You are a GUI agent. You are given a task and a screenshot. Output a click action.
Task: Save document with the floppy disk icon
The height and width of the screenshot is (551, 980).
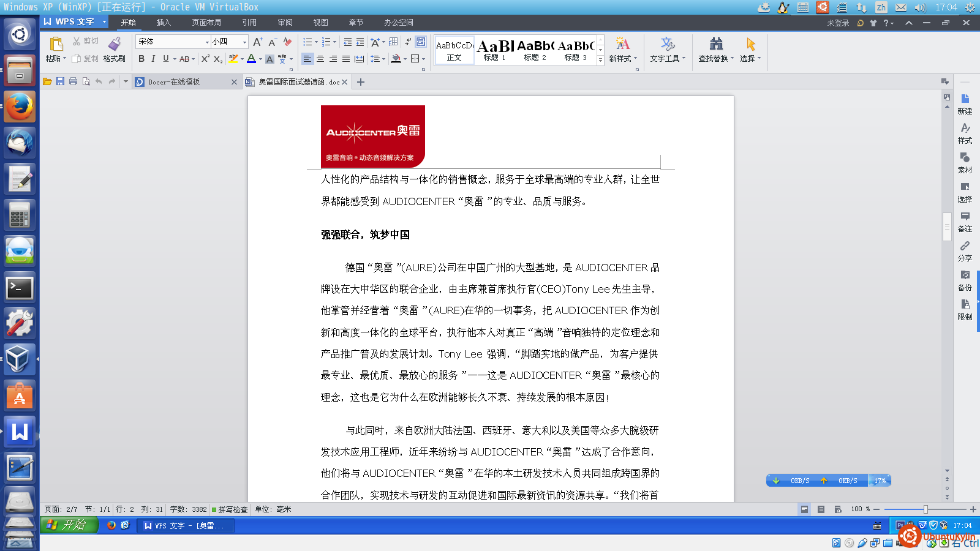coord(60,81)
